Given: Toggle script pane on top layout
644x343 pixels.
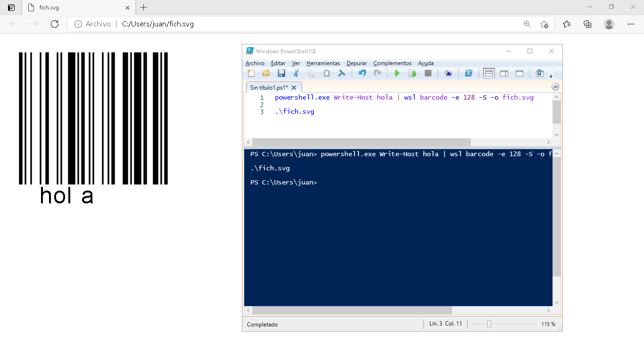Looking at the screenshot, I should (x=489, y=73).
